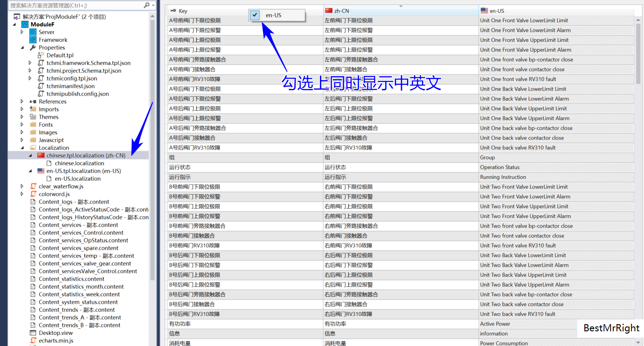Viewport: 644px width, 346px height.
Task: Collapse the Localization folder
Action: tap(22, 148)
